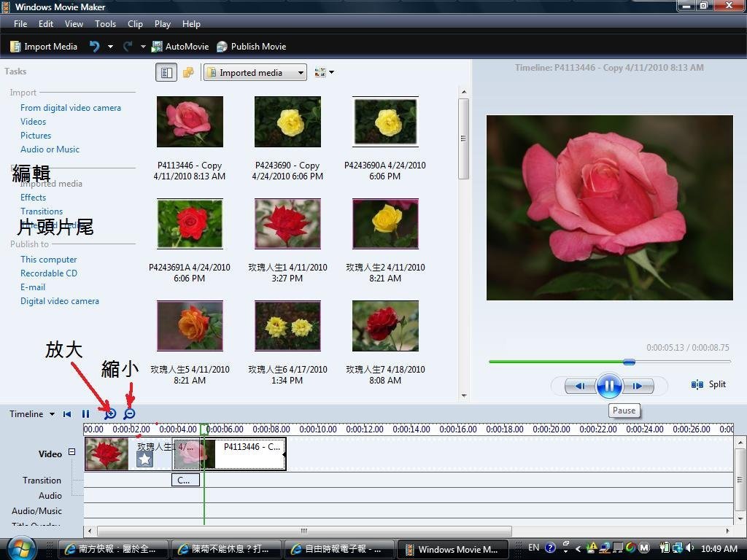Click the 0:00:10.00 mark on the timeline ruler
The width and height of the screenshot is (747, 560).
click(x=318, y=429)
